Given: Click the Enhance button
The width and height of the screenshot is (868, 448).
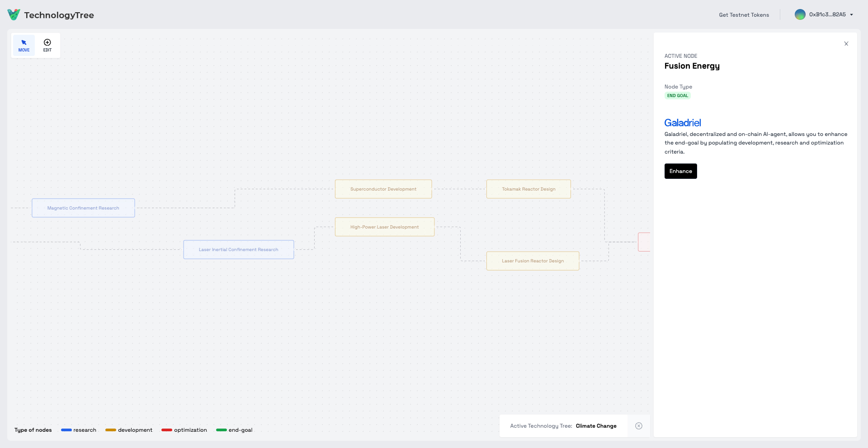Looking at the screenshot, I should click(680, 171).
